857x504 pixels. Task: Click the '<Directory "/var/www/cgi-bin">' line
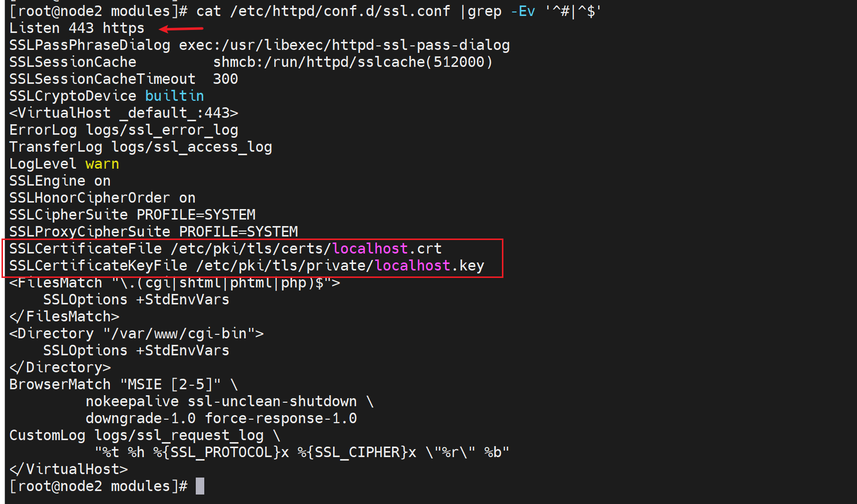click(136, 333)
